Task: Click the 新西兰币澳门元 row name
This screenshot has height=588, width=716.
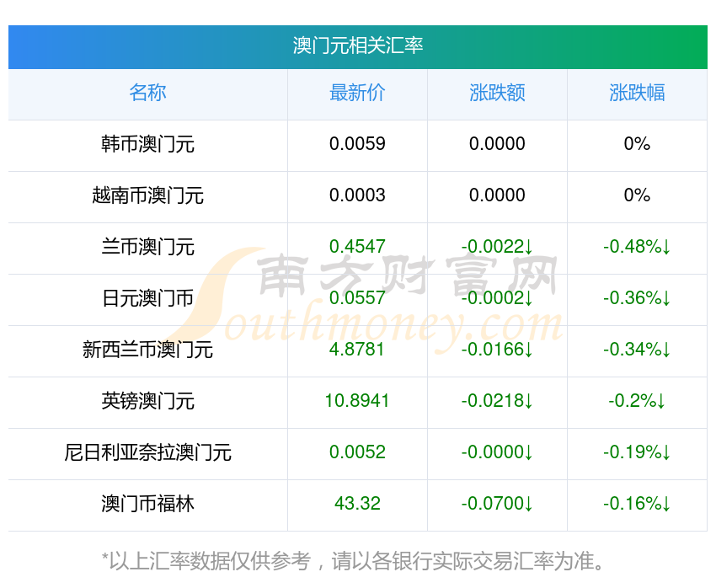Action: point(147,350)
